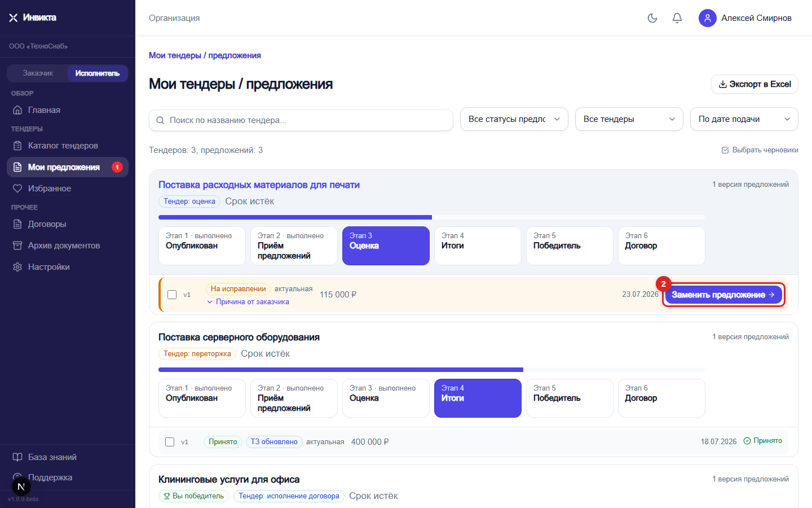This screenshot has height=508, width=812.
Task: Click the Избранное heart icon
Action: [17, 189]
